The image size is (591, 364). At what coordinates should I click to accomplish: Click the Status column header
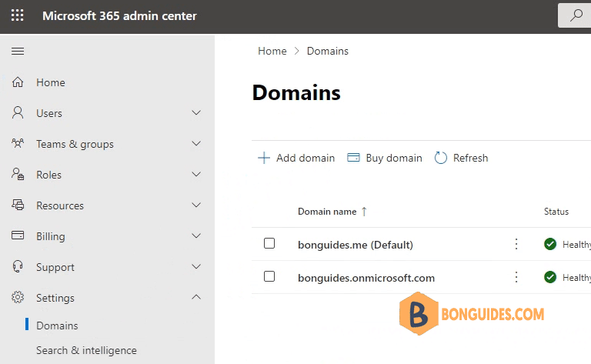click(556, 212)
